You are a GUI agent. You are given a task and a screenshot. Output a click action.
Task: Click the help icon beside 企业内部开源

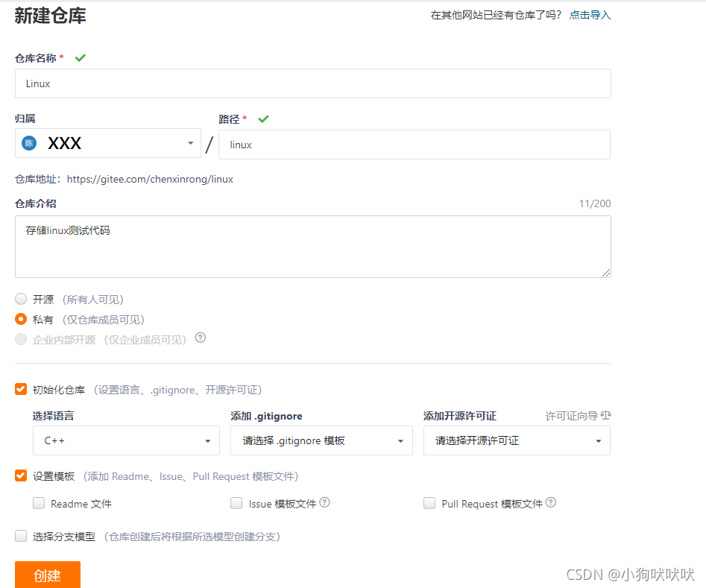201,338
